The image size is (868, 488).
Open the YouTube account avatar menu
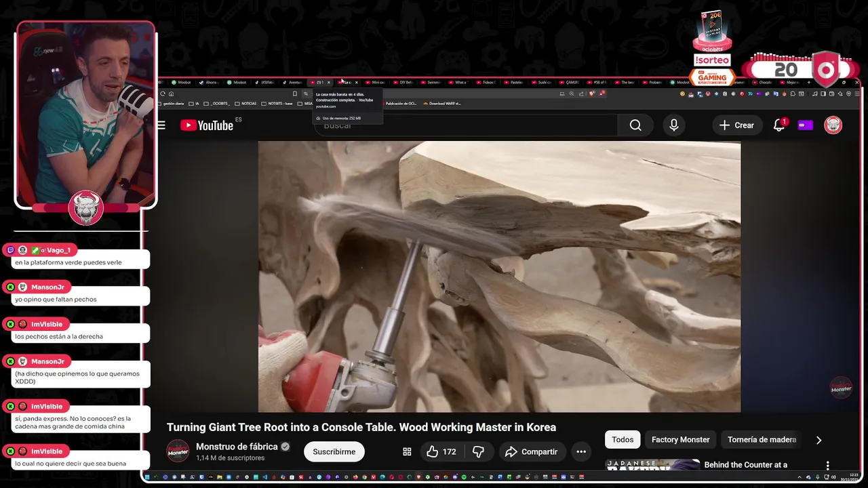point(833,125)
